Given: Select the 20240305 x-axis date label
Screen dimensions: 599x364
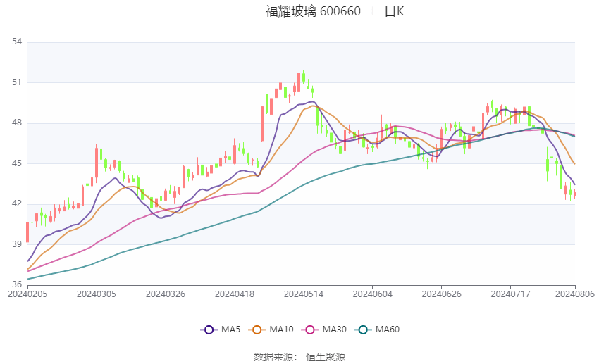Looking at the screenshot, I should point(97,294).
